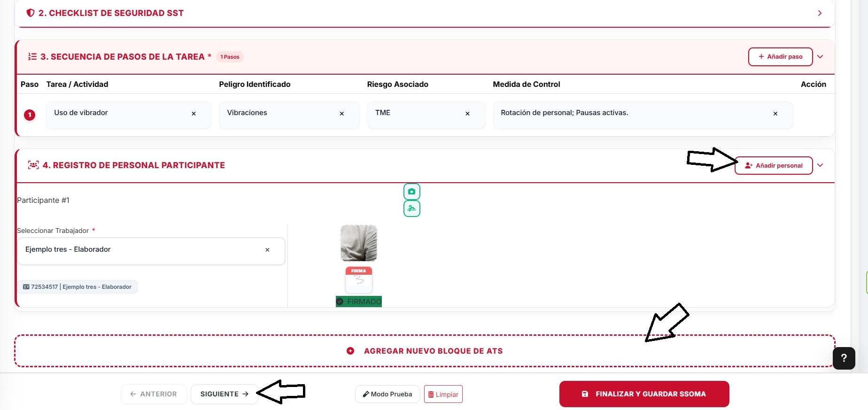The width and height of the screenshot is (868, 410).
Task: Click the signature icon below the camera
Action: click(x=411, y=209)
